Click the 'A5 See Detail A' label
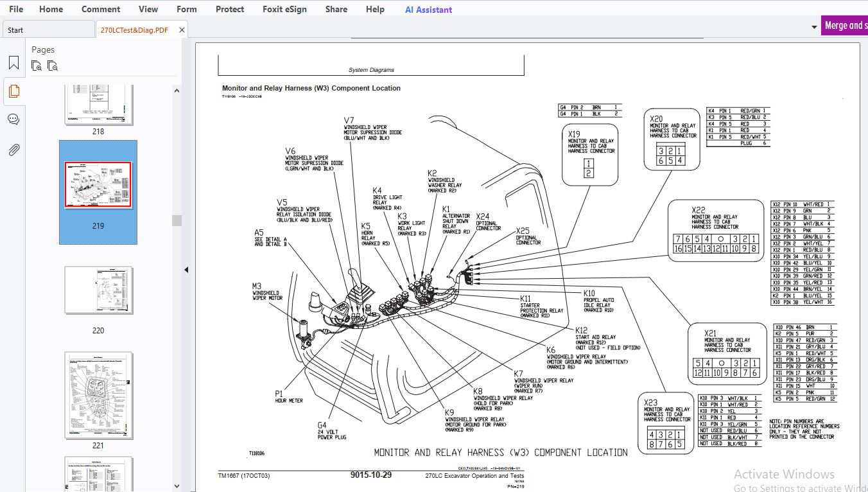 coord(270,238)
